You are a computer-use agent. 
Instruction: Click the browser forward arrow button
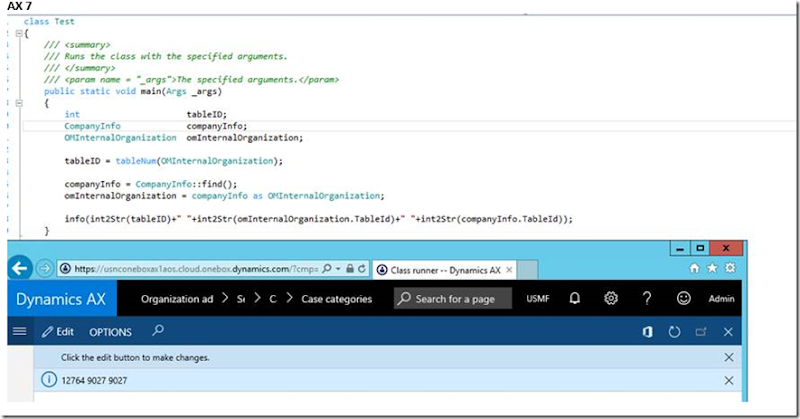45,268
